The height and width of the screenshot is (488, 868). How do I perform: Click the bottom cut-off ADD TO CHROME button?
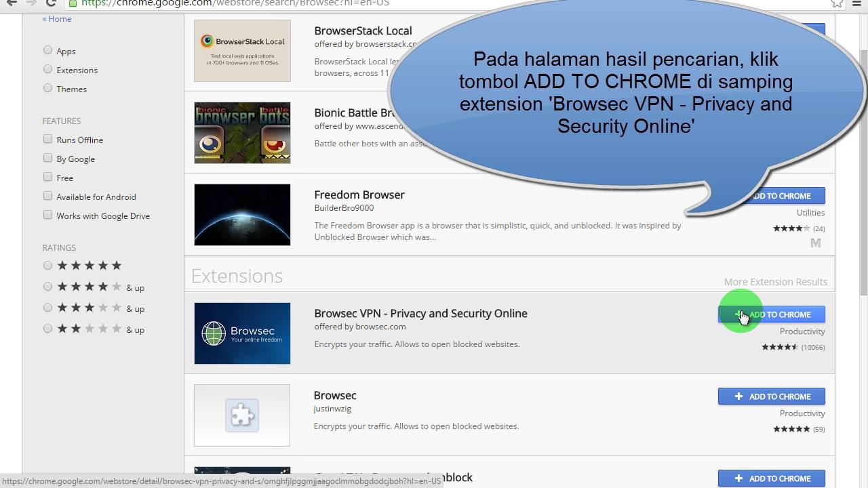(x=772, y=479)
